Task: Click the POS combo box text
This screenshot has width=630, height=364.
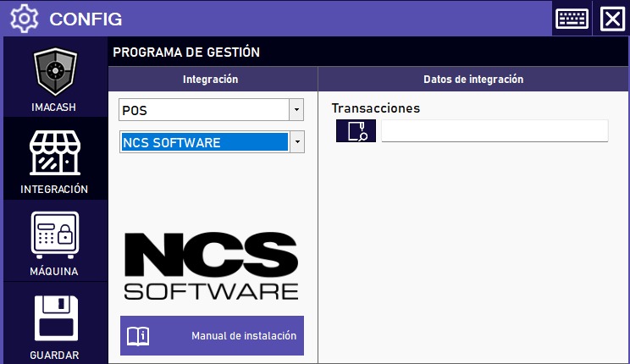Action: coord(203,110)
